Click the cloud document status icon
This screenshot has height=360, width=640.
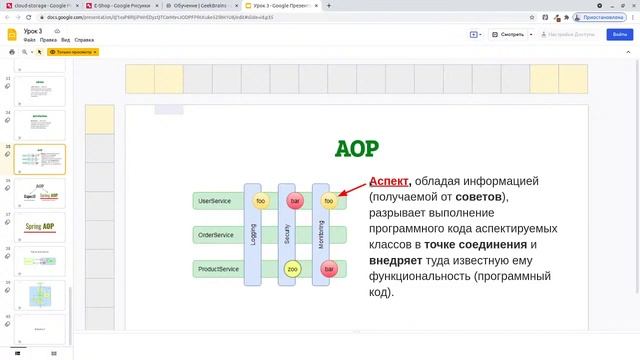coord(57,31)
